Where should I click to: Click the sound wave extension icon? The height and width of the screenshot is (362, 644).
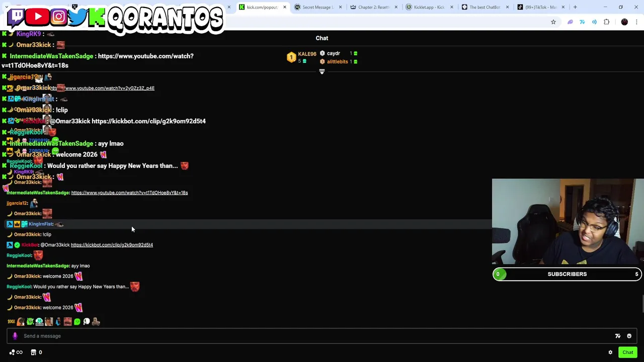[x=594, y=22]
